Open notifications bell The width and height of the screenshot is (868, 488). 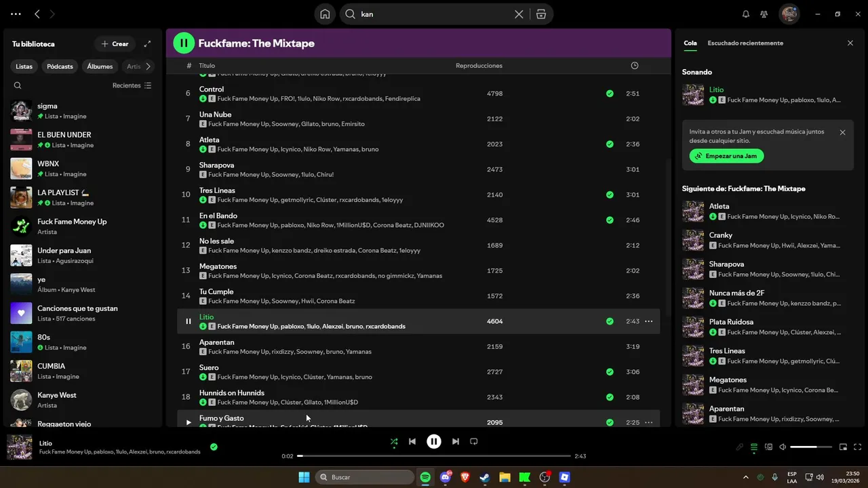[x=746, y=14]
